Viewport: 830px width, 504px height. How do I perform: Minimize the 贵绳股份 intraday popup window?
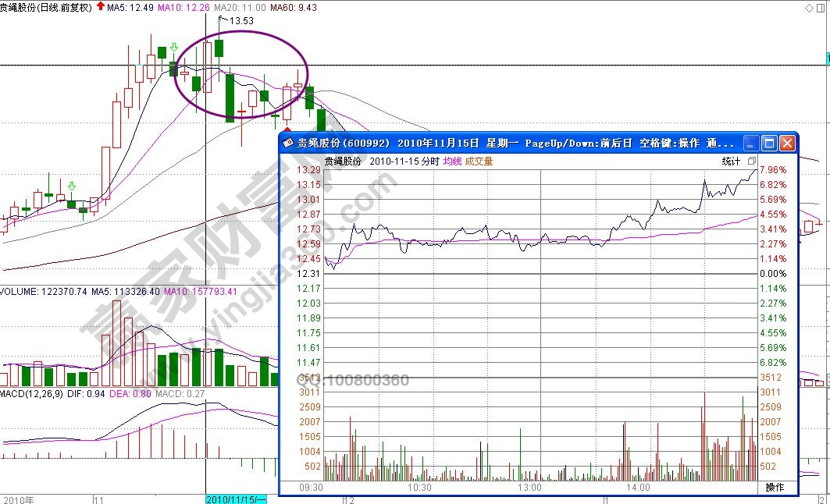pos(750,144)
